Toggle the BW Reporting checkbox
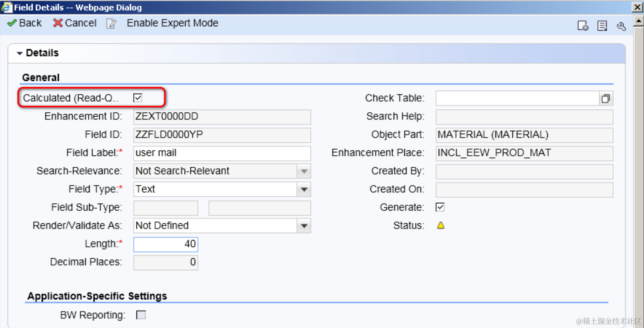 click(141, 315)
